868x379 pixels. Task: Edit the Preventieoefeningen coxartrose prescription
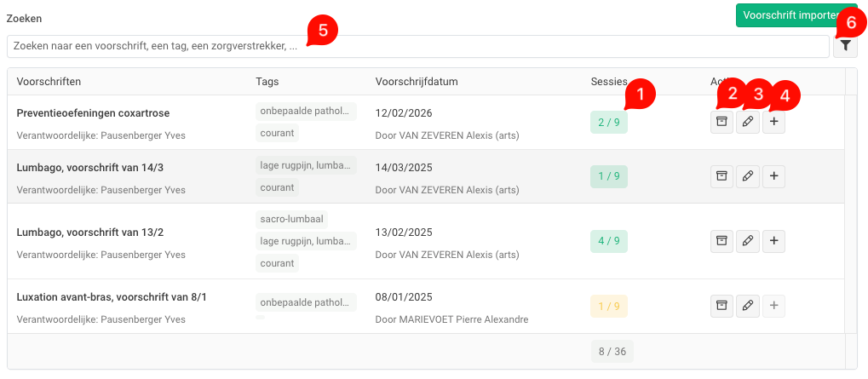click(x=747, y=123)
